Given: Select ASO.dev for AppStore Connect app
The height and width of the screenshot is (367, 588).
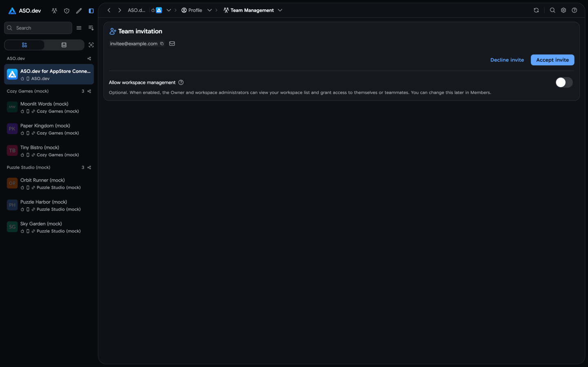Looking at the screenshot, I should (x=49, y=74).
